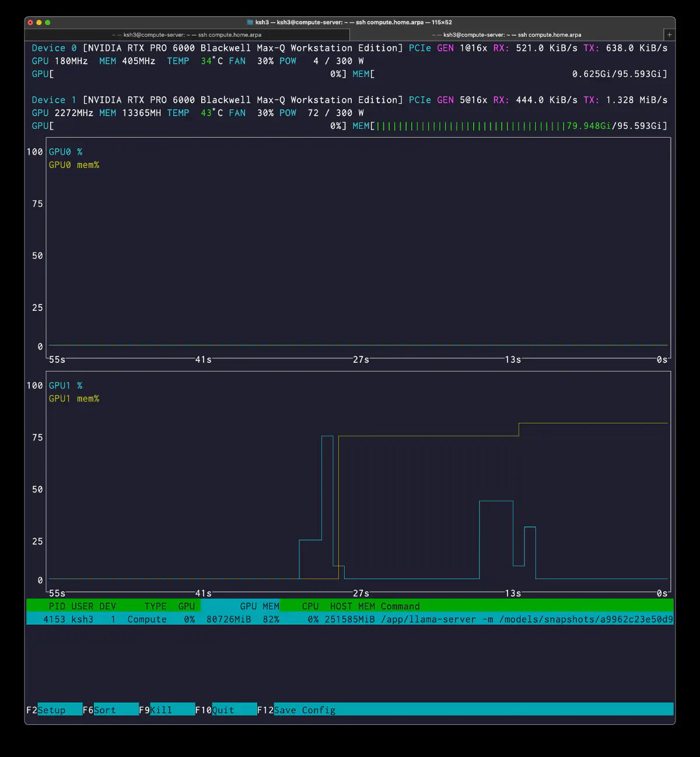Click the 4 / 300 W power reading

tap(338, 61)
